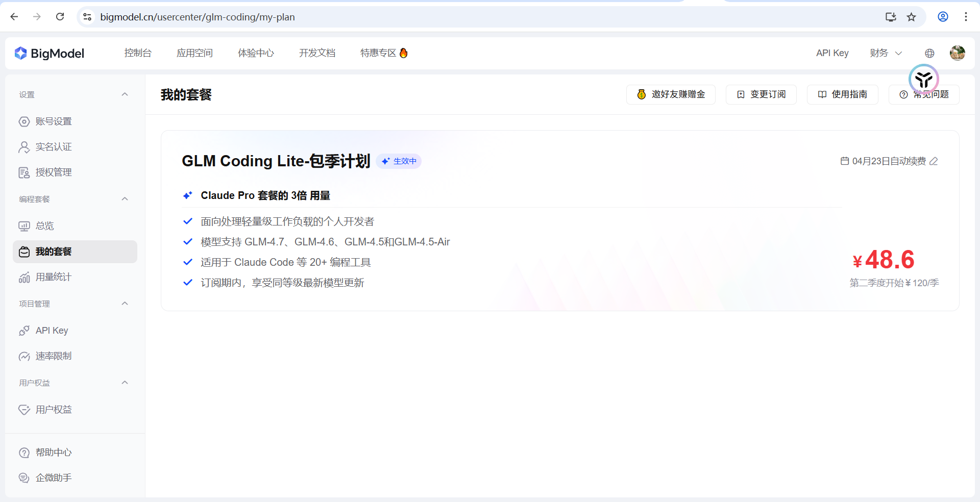Bookmark this page with the star icon
Image resolution: width=980 pixels, height=502 pixels.
click(x=911, y=17)
